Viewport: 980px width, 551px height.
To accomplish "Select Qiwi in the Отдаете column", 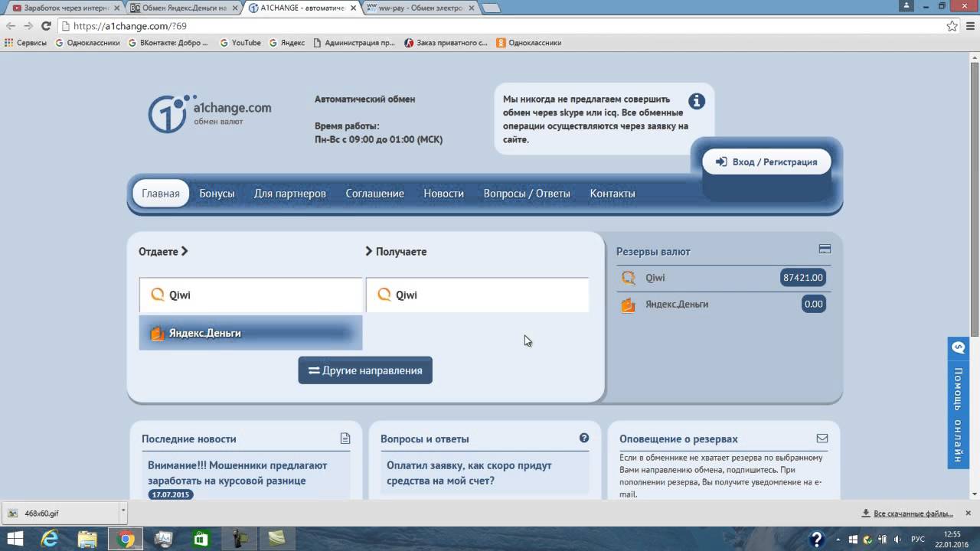I will coord(250,295).
